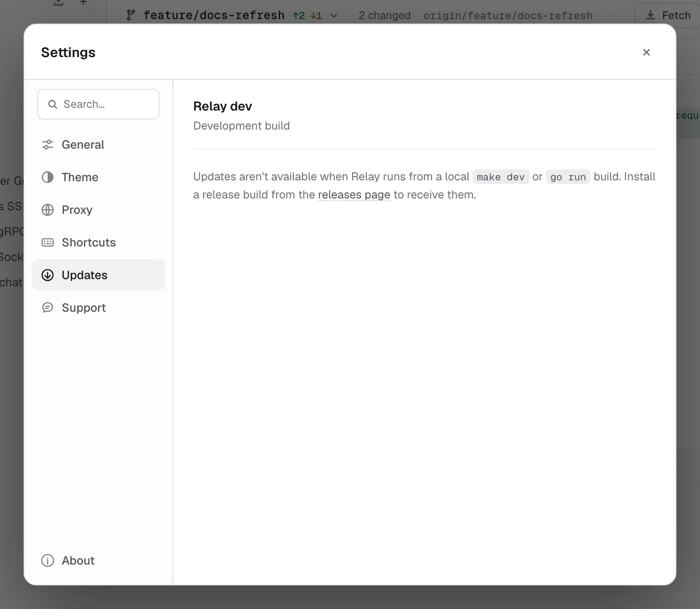Click the Shortcuts keyboard icon
Image resolution: width=700 pixels, height=609 pixels.
48,242
